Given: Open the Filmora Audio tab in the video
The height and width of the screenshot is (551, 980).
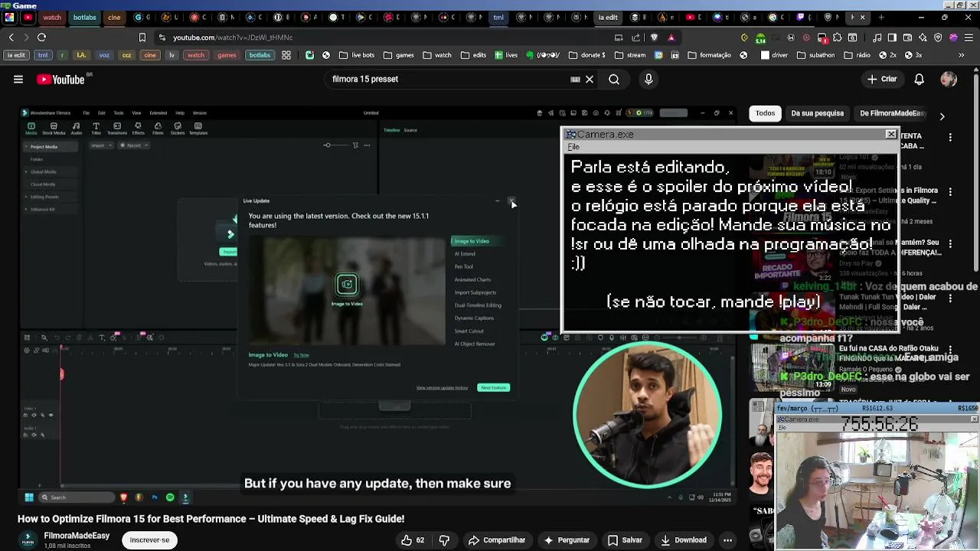Looking at the screenshot, I should (77, 129).
